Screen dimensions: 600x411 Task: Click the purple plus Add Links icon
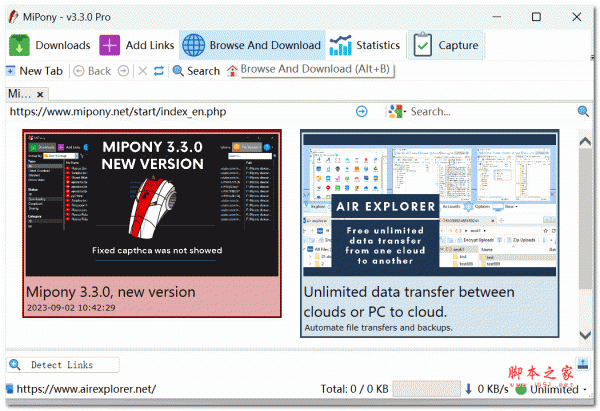click(109, 45)
